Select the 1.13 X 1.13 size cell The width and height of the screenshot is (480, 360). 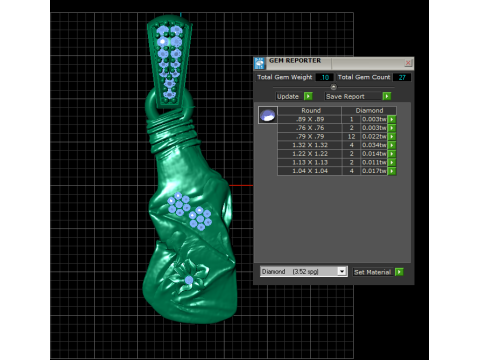point(310,162)
